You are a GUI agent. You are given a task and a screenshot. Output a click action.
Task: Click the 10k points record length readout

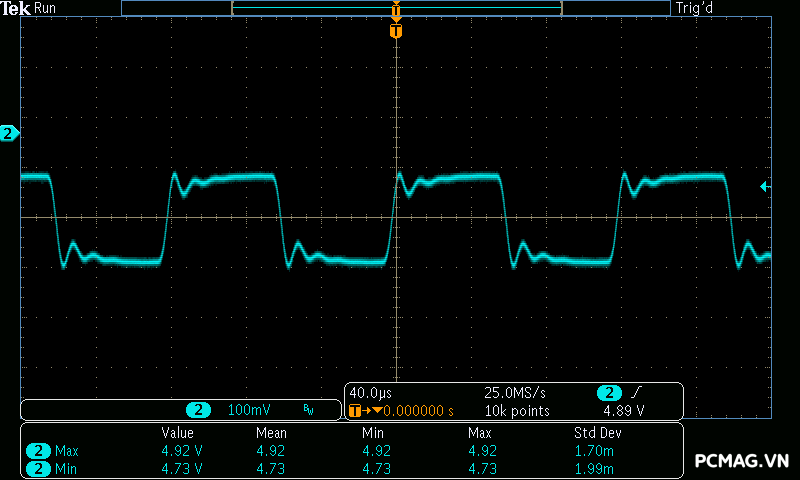pos(517,410)
